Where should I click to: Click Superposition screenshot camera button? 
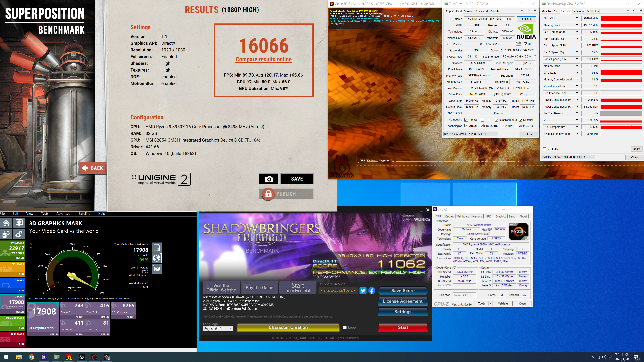[268, 179]
